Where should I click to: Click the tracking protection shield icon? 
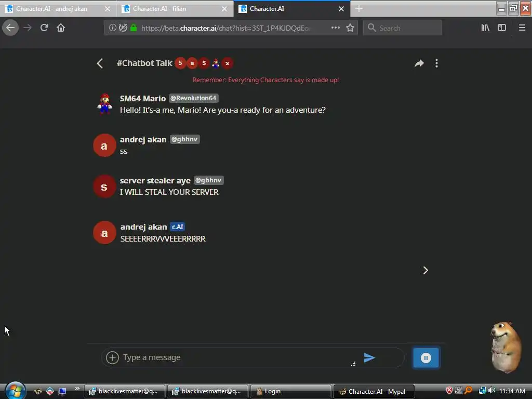click(x=123, y=28)
